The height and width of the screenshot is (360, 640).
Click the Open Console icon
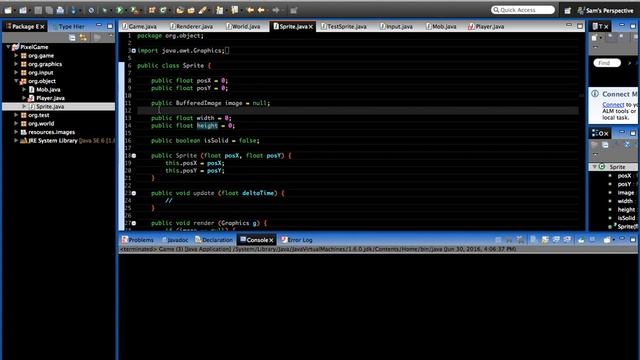(607, 240)
